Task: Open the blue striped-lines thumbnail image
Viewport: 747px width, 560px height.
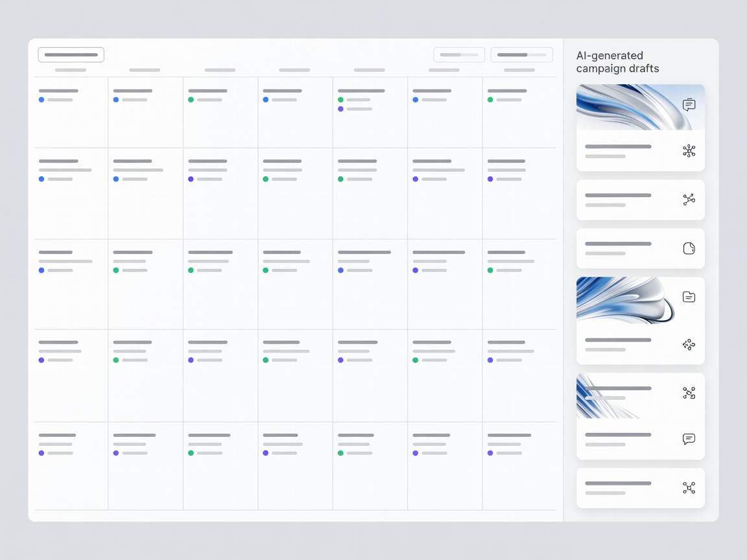Action: [608, 396]
